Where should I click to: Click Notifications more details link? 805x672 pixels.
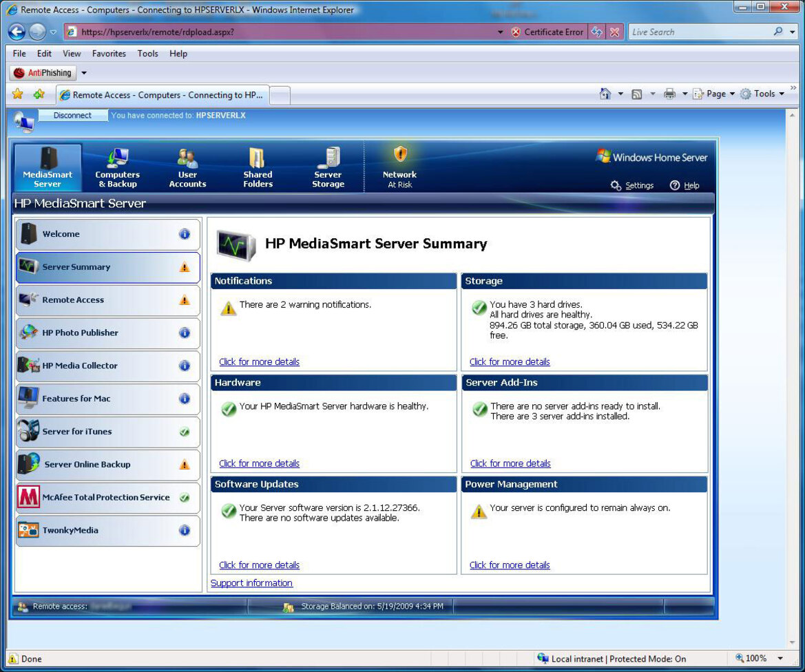click(x=259, y=362)
